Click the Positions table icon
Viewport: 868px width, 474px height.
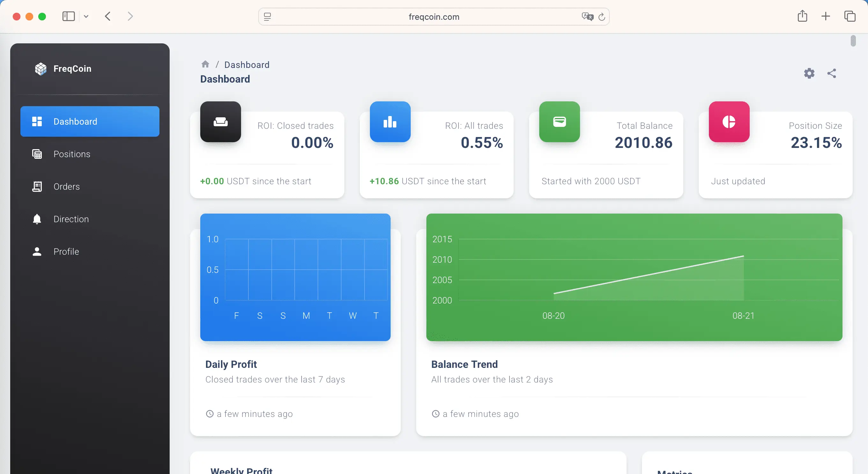[x=37, y=154]
